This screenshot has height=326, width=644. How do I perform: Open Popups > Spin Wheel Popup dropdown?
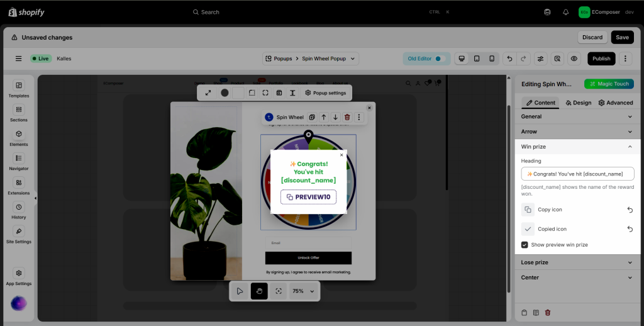310,59
